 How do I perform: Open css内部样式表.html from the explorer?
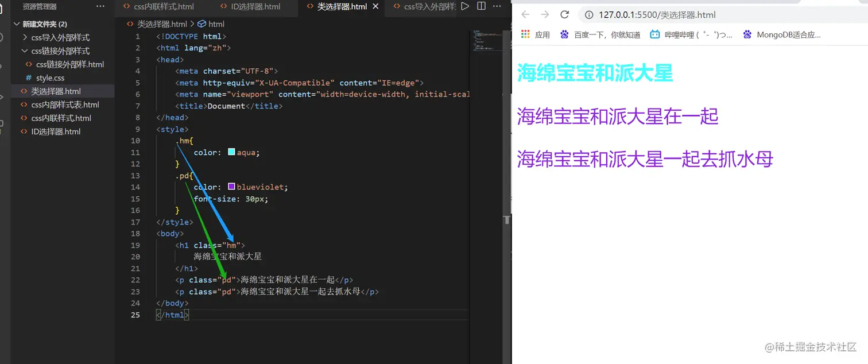point(65,104)
